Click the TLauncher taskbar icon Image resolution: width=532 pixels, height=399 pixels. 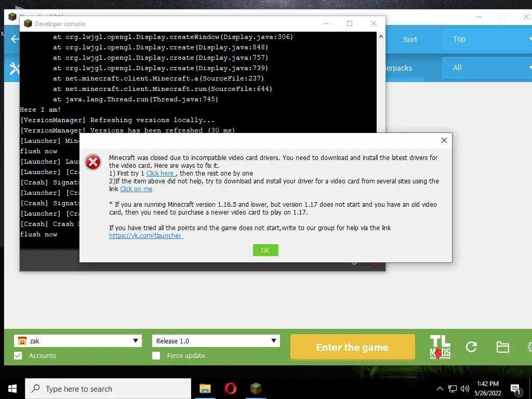pyautogui.click(x=256, y=389)
